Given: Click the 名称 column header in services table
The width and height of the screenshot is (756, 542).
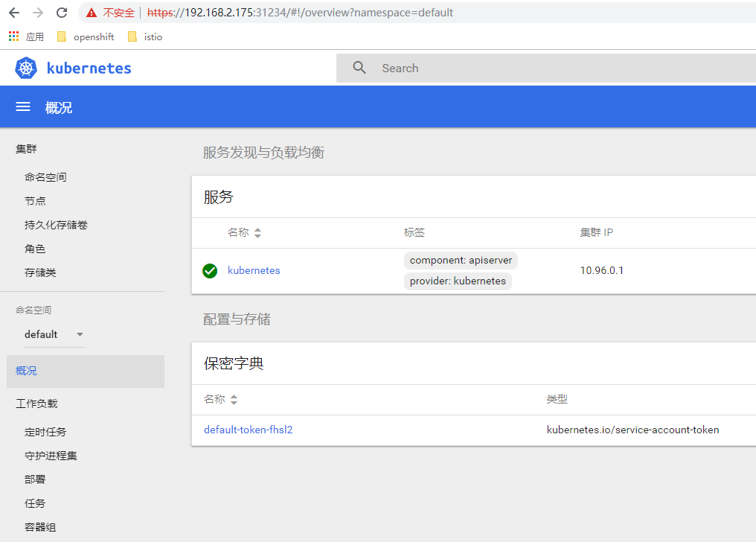Looking at the screenshot, I should click(x=238, y=232).
